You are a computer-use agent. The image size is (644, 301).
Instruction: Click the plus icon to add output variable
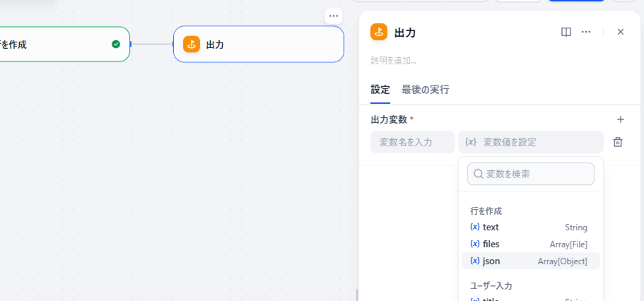(620, 119)
